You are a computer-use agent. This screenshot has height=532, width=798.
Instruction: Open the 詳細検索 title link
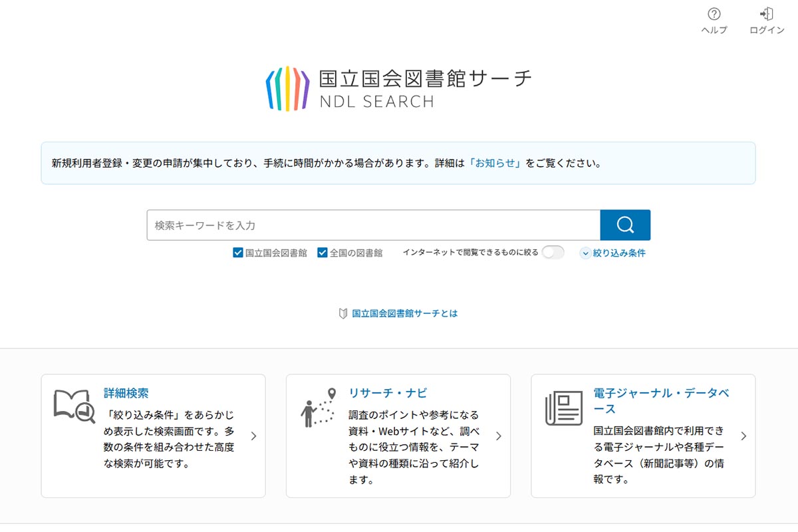pyautogui.click(x=126, y=393)
